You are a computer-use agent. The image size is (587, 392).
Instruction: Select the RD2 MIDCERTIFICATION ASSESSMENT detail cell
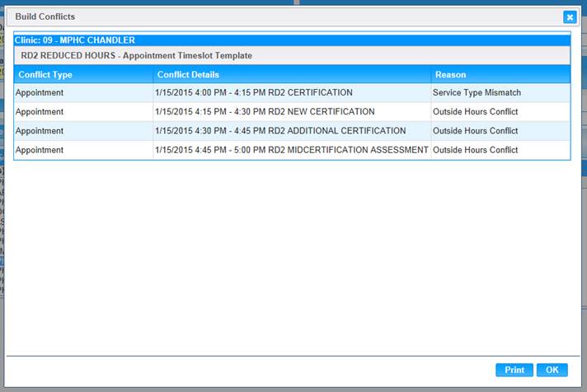[x=292, y=150]
